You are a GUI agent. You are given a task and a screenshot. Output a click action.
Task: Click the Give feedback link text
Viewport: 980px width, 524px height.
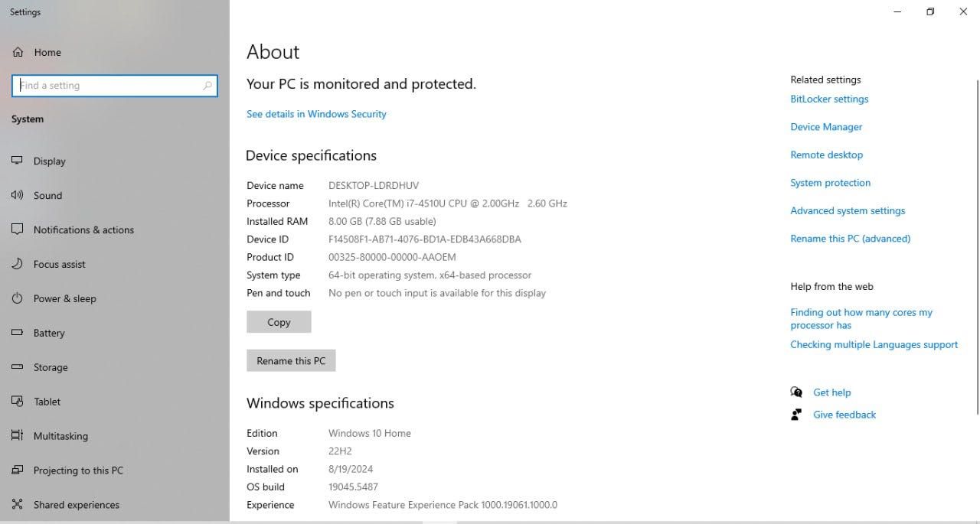[x=844, y=415]
